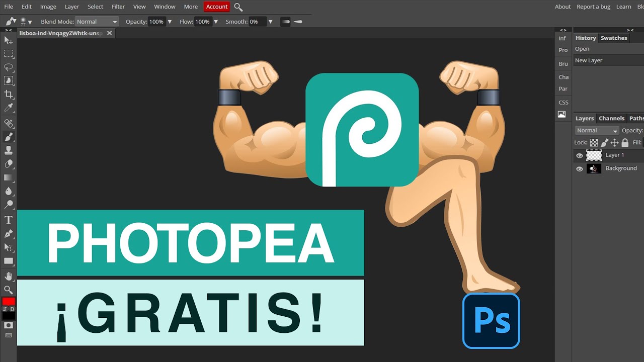The width and height of the screenshot is (644, 362).
Task: Select the Dodge tool
Action: 9,205
